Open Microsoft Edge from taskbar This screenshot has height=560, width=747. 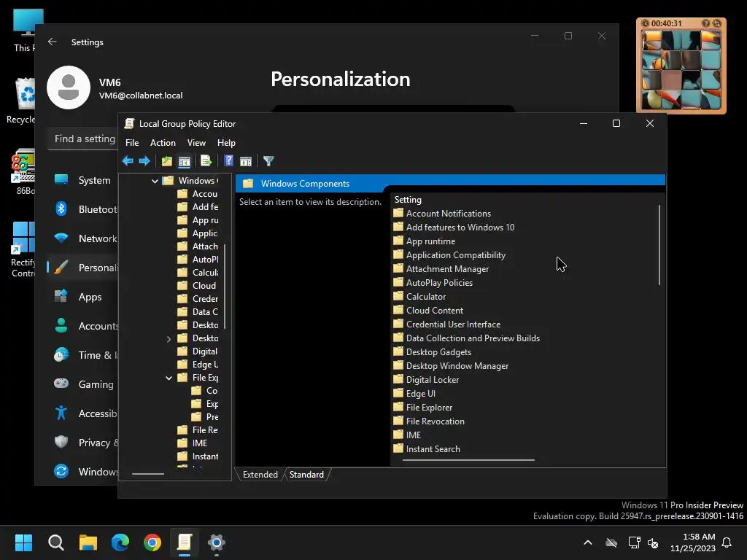tap(120, 542)
